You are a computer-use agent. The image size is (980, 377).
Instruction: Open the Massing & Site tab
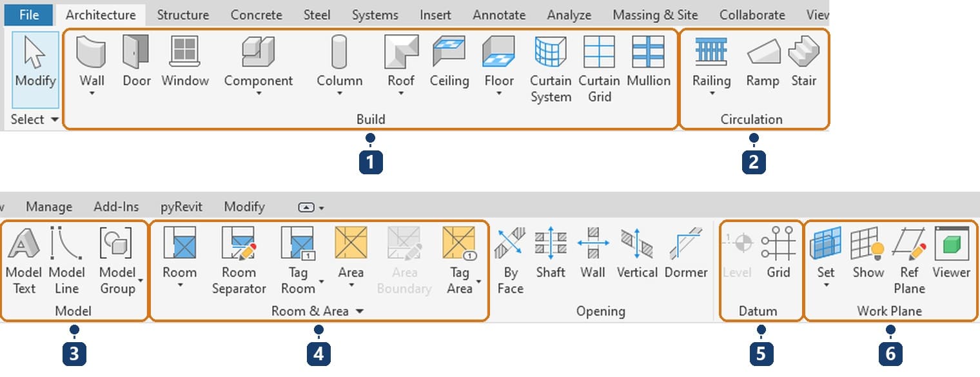tap(655, 14)
